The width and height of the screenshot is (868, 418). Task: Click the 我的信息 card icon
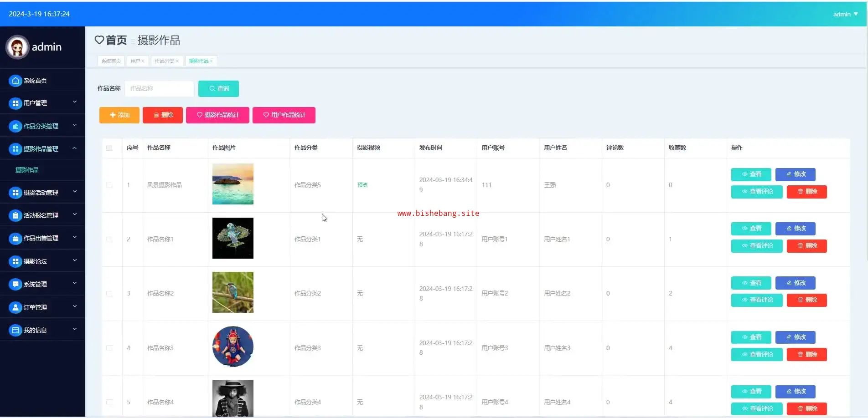click(15, 330)
